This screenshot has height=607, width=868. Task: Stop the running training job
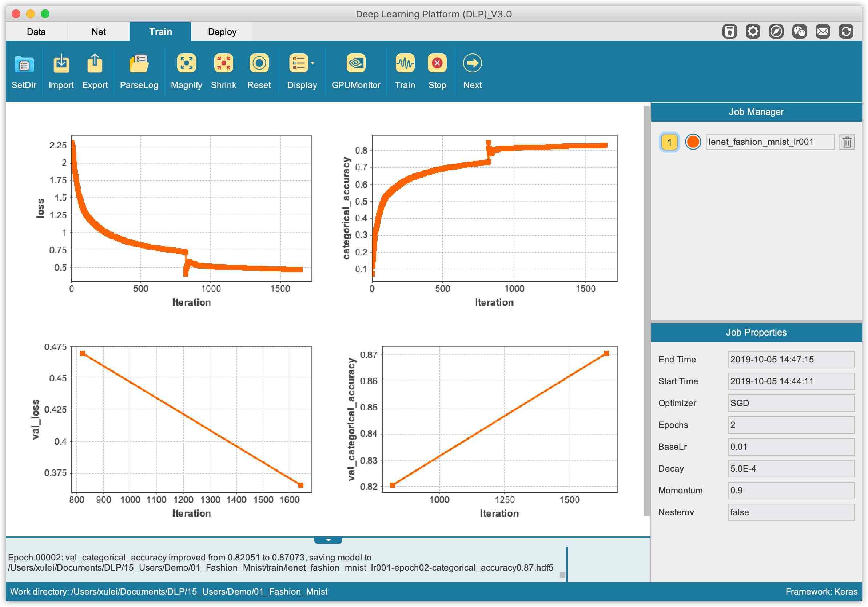pos(437,63)
